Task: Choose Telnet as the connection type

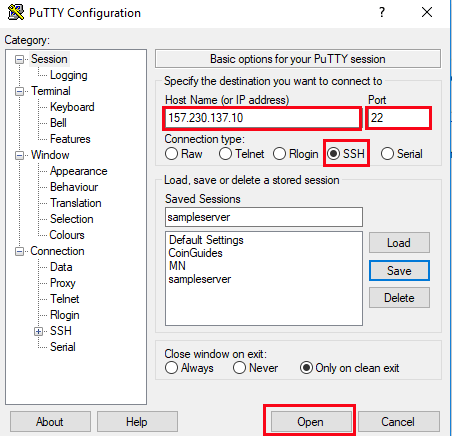Action: click(225, 154)
